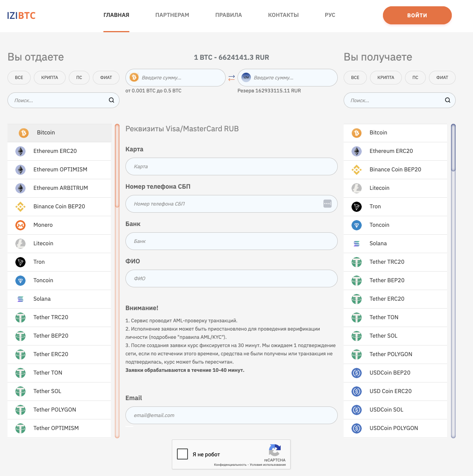
Task: Click Binance Coin BEP20 icon in receive list
Action: (357, 170)
